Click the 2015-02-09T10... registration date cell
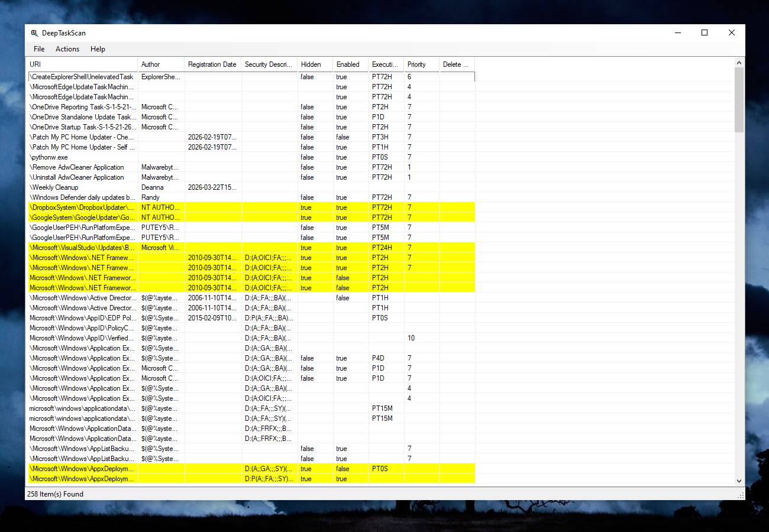 213,318
